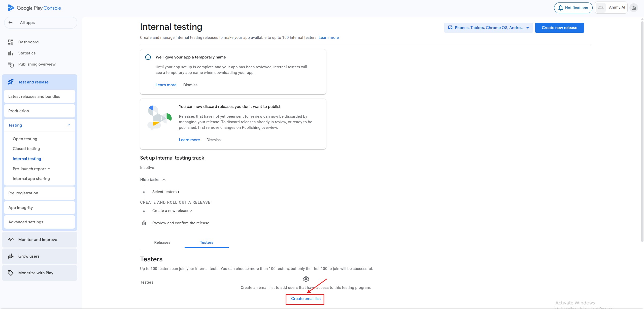
Task: Click the gear icon in Testers section
Action: point(306,279)
